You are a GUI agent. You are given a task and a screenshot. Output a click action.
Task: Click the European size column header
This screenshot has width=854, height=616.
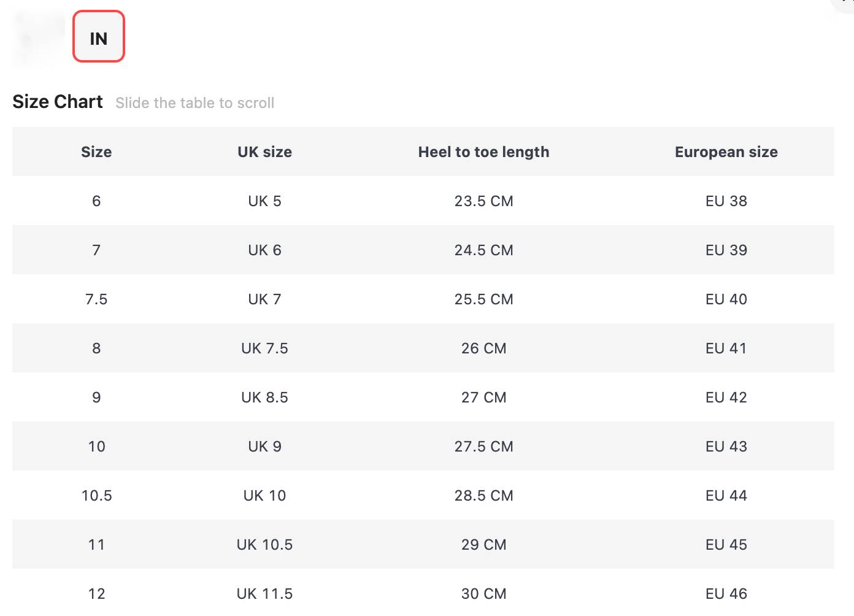726,152
